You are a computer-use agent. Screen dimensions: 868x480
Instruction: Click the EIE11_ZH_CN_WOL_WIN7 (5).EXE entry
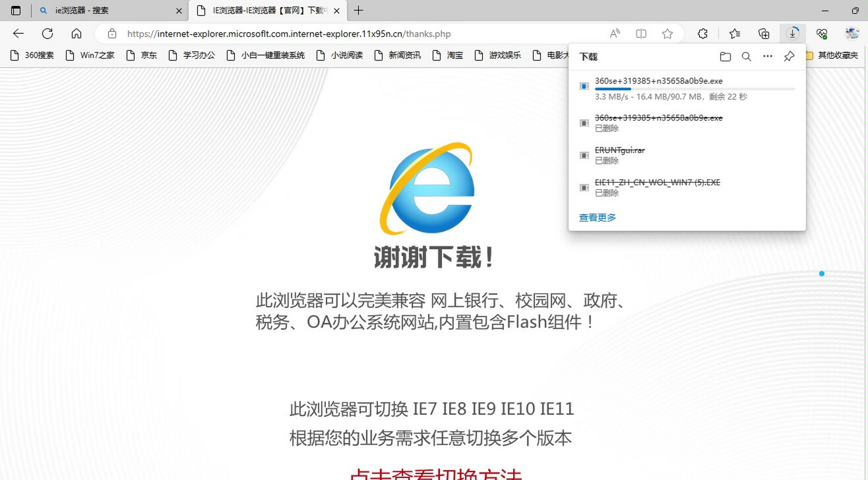click(687, 187)
